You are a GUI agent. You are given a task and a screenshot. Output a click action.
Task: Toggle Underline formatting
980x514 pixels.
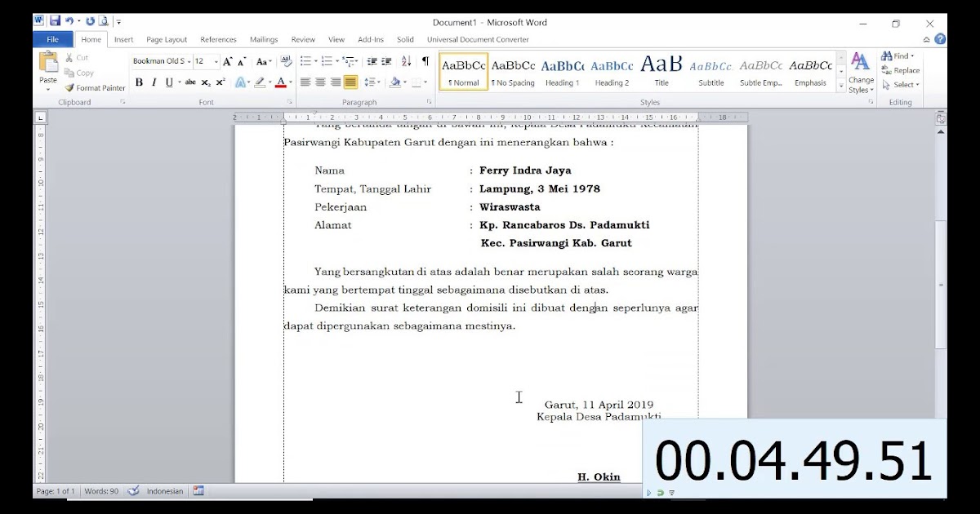coord(169,82)
